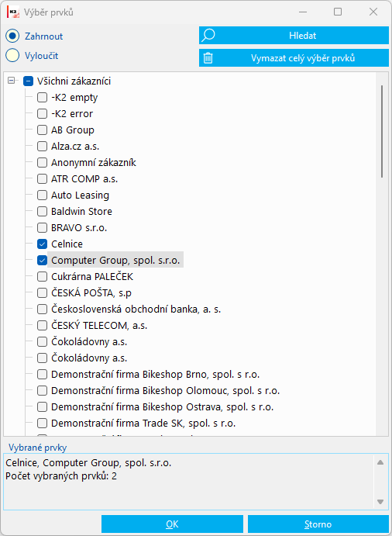Click the trash bin icon
Screen dimensions: 392x536
[208, 57]
